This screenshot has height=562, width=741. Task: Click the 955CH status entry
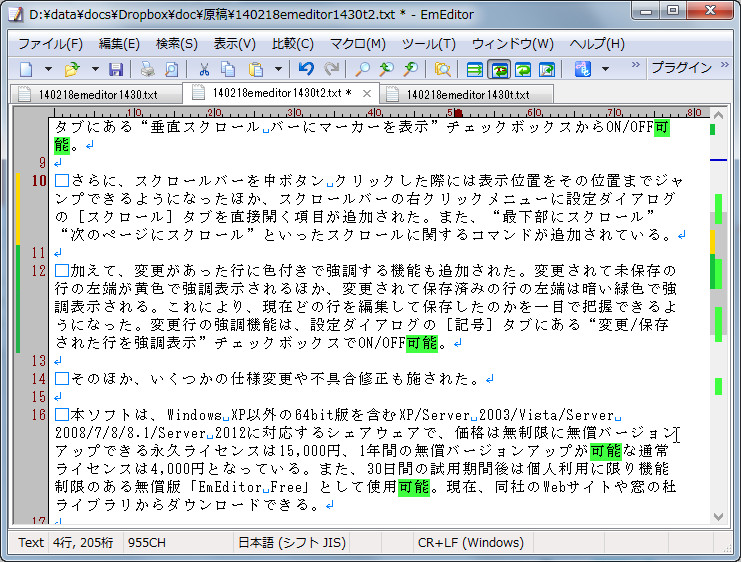pyautogui.click(x=146, y=543)
